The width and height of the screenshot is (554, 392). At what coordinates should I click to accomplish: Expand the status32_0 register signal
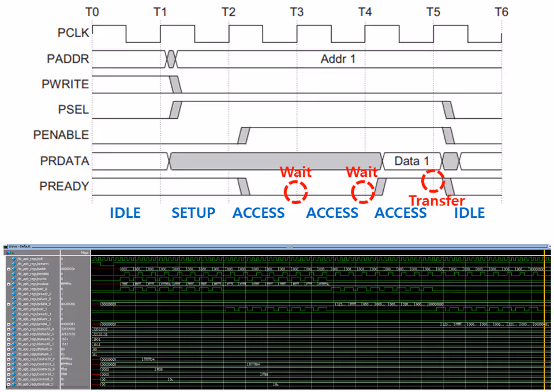9,329
